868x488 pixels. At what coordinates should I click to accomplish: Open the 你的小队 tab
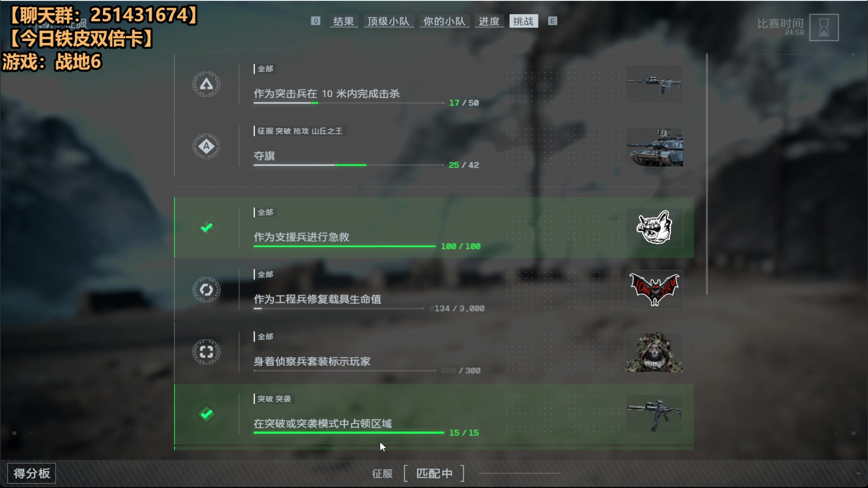tap(444, 21)
